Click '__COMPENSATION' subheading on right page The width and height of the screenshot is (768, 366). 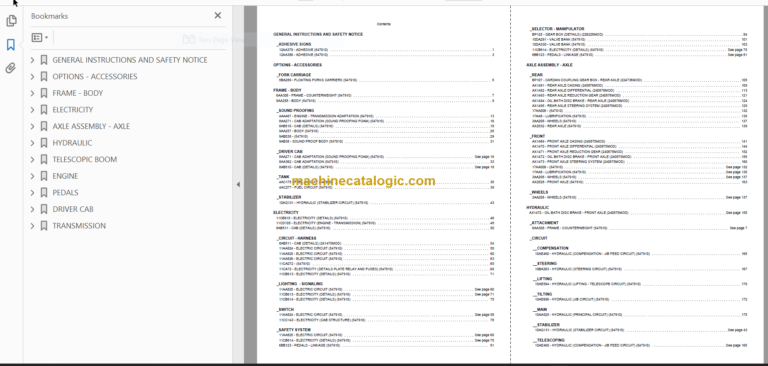(551, 248)
